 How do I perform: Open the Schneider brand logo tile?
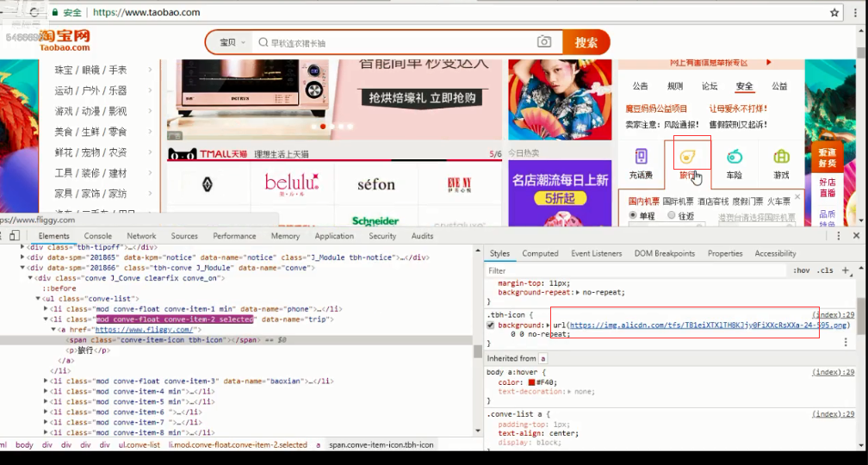(375, 220)
